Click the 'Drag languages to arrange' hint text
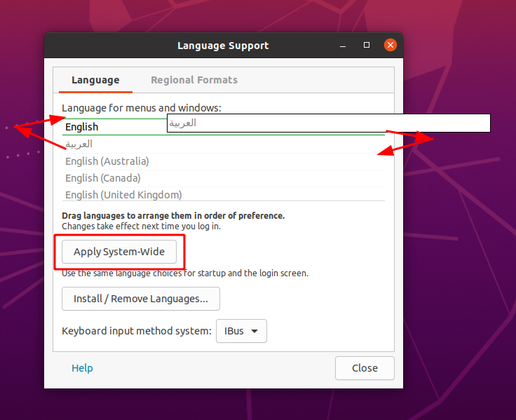516x420 pixels. tap(173, 216)
